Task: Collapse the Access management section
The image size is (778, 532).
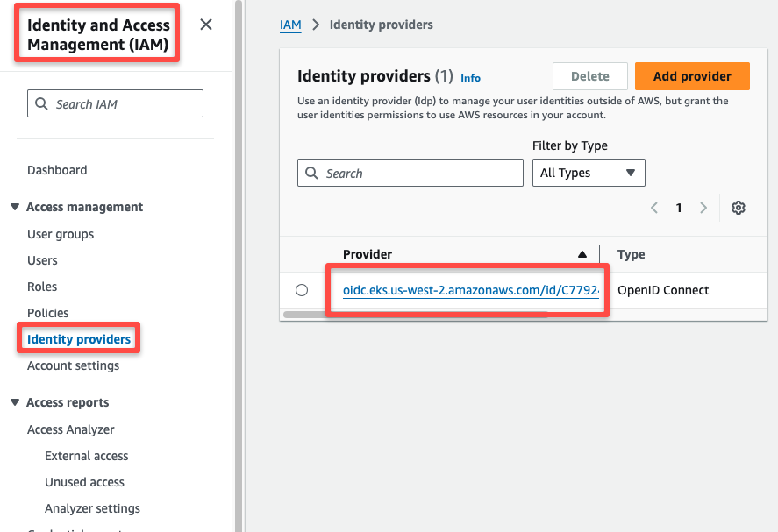Action: pos(14,207)
